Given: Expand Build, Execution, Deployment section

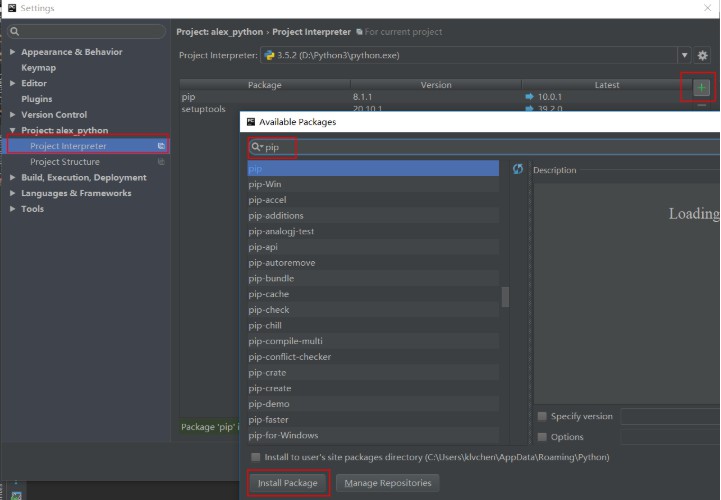Looking at the screenshot, I should coord(12,177).
